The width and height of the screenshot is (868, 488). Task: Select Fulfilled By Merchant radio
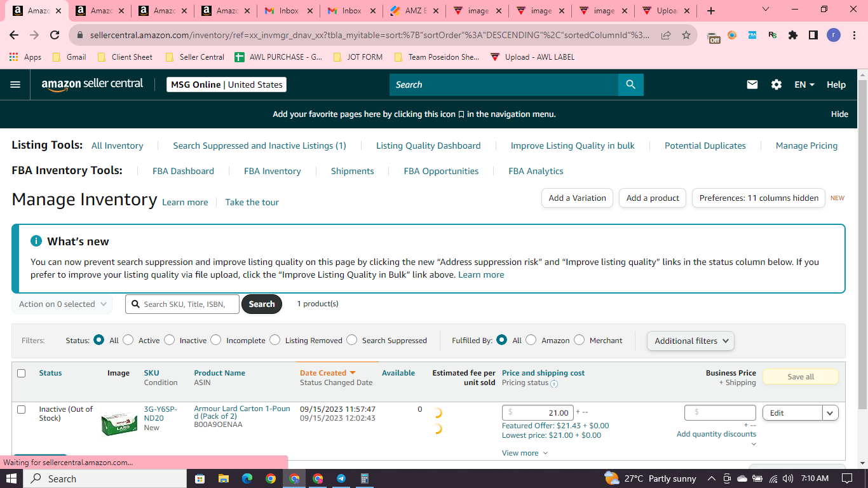pyautogui.click(x=579, y=340)
